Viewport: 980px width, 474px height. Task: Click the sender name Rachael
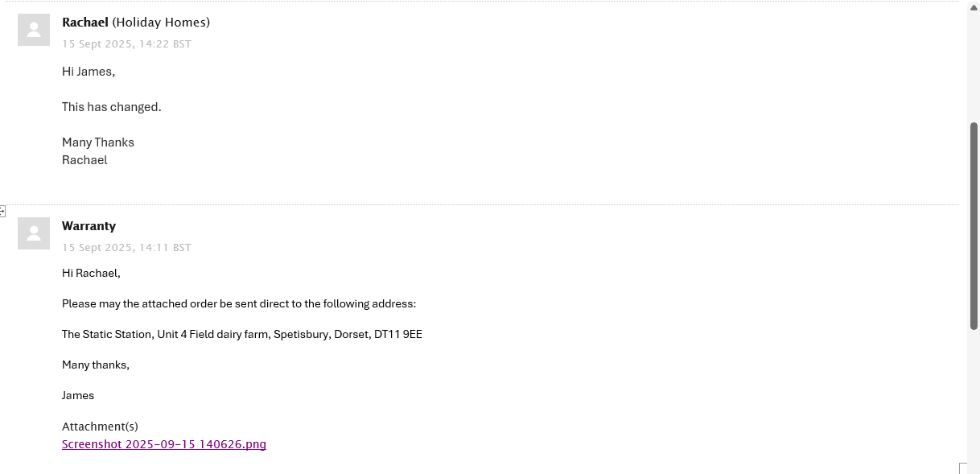click(85, 23)
